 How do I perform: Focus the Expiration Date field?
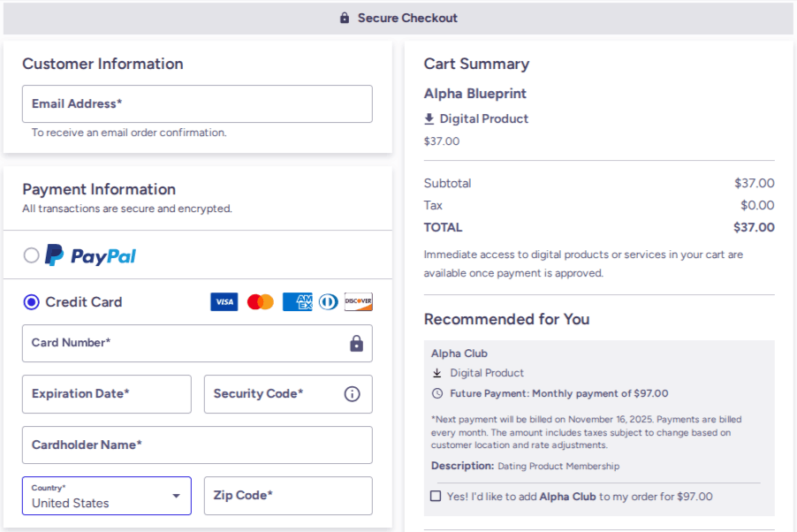pos(106,394)
